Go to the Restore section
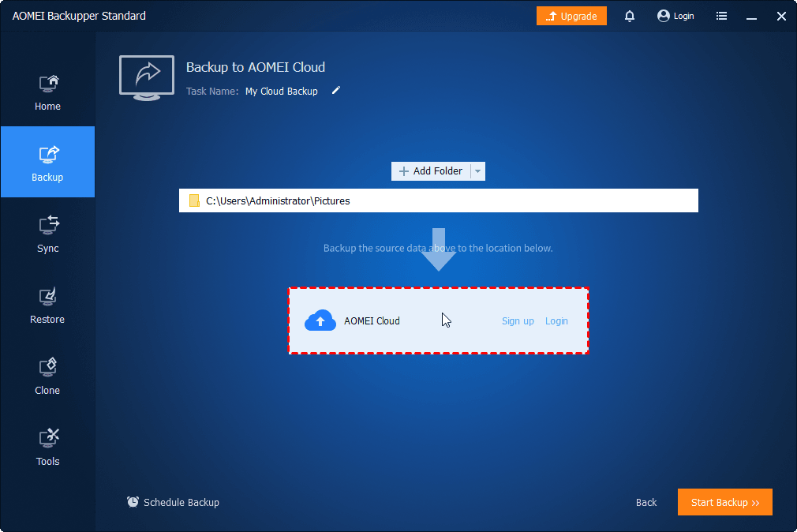Screen dimensions: 797x532 point(48,305)
